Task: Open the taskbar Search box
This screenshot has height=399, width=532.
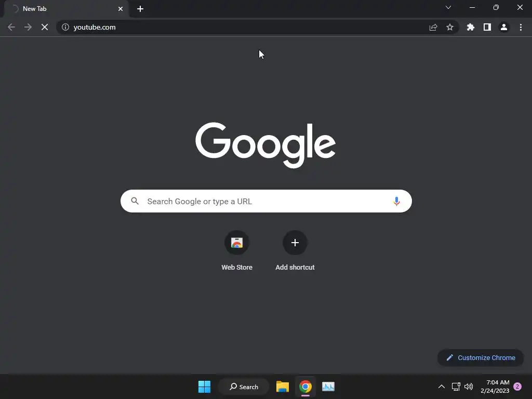Action: (244, 387)
